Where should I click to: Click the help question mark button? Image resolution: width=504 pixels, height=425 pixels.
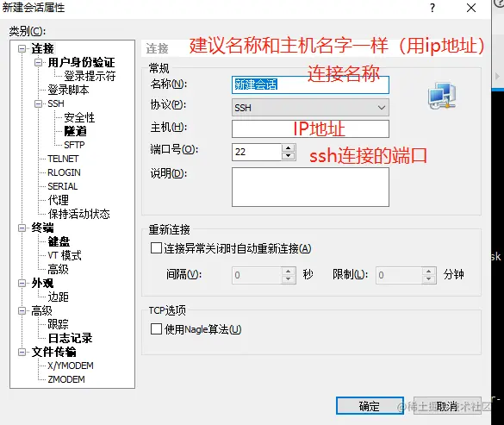pos(432,8)
